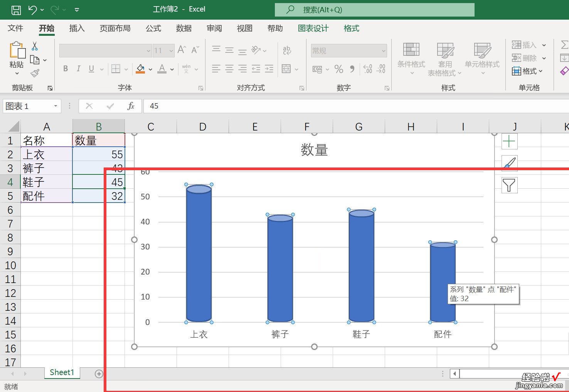Click the Cut scissors icon
Viewport: 569px width, 392px height.
(35, 46)
